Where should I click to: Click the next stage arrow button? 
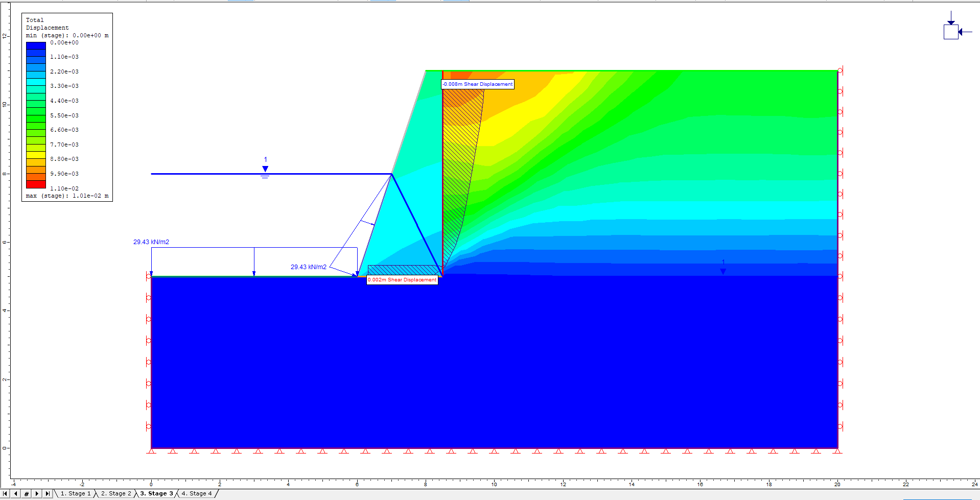click(x=37, y=493)
